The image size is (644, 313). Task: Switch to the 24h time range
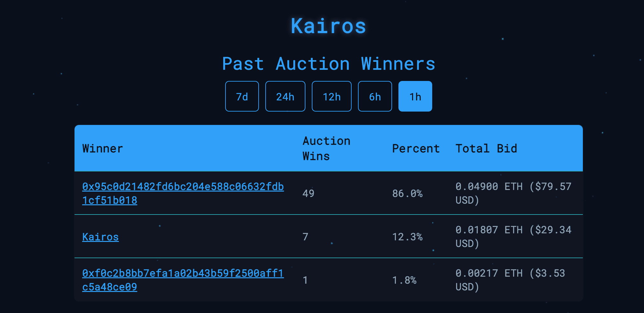tap(285, 96)
